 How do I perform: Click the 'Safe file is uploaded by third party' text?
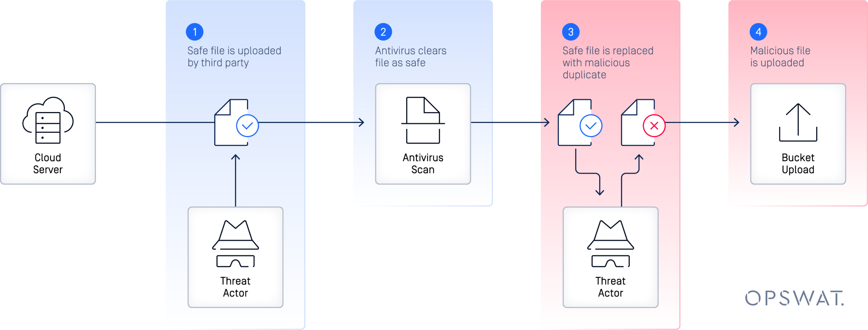pyautogui.click(x=234, y=57)
